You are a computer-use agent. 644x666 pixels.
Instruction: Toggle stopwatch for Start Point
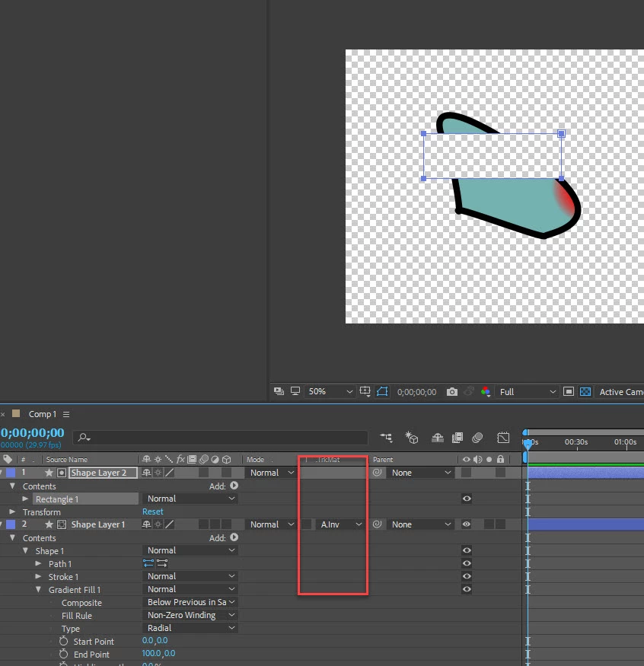pos(63,641)
